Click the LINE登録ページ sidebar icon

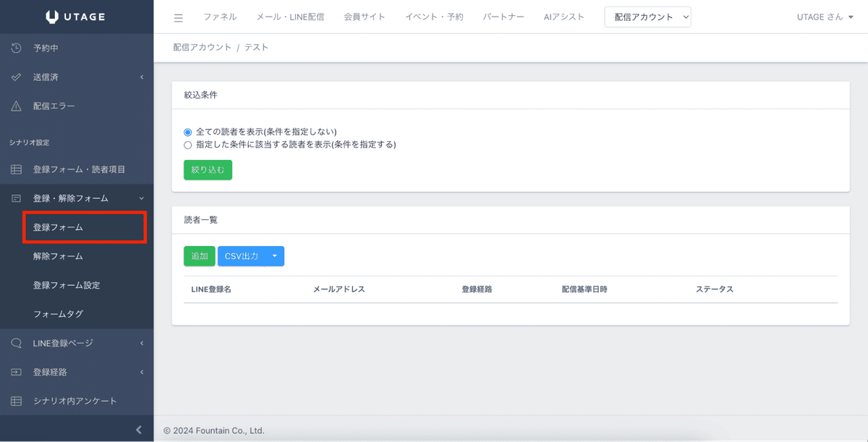click(x=16, y=342)
